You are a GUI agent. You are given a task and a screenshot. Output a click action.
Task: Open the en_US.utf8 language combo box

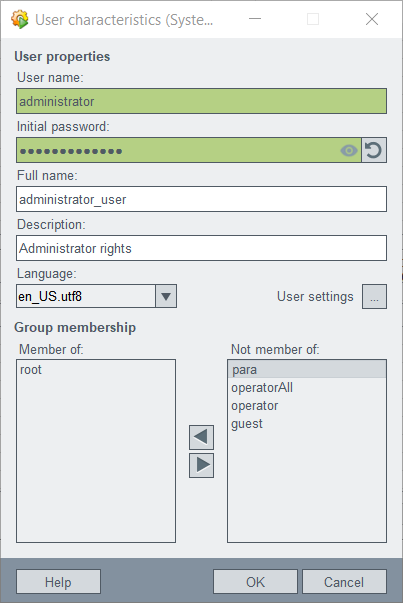tap(96, 296)
